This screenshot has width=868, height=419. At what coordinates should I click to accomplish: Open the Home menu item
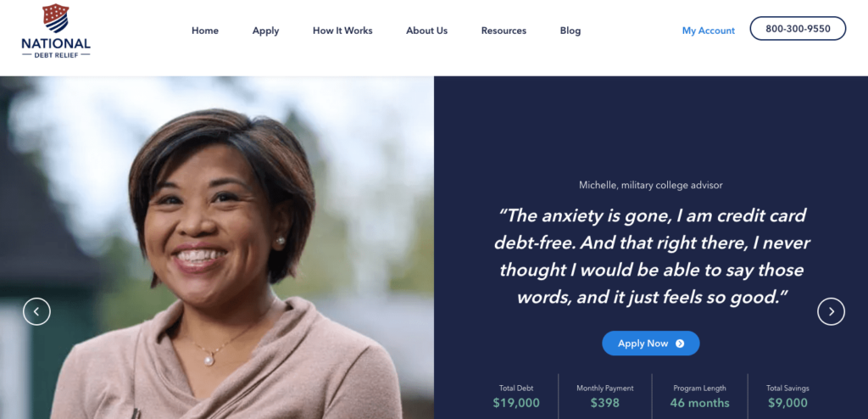click(x=205, y=31)
